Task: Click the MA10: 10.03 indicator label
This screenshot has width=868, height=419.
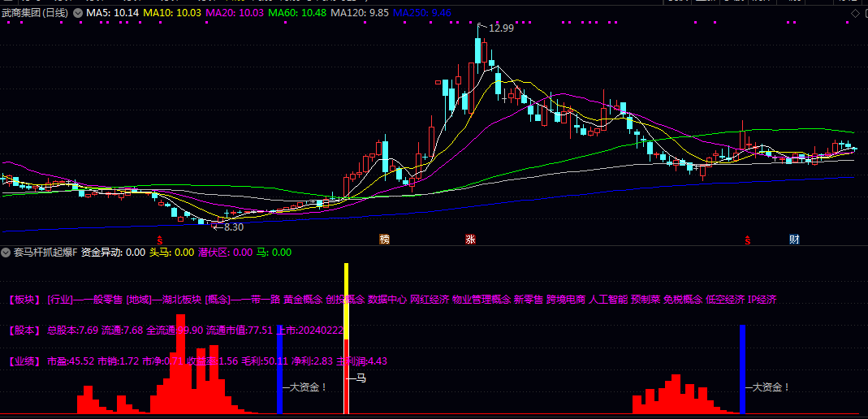Action: (171, 13)
